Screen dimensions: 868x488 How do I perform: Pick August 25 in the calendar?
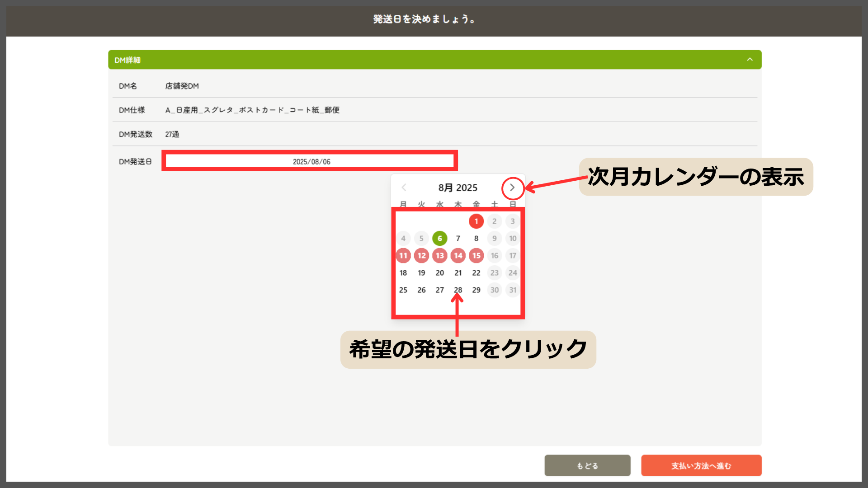[403, 290]
